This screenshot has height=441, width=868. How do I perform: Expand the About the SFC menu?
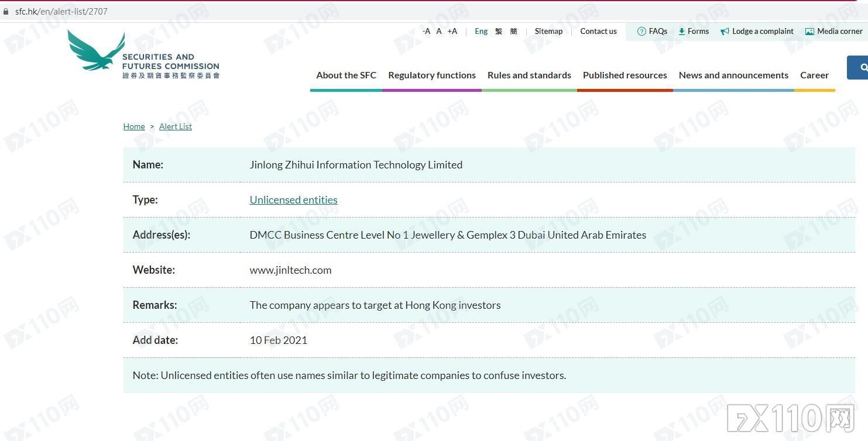coord(346,75)
